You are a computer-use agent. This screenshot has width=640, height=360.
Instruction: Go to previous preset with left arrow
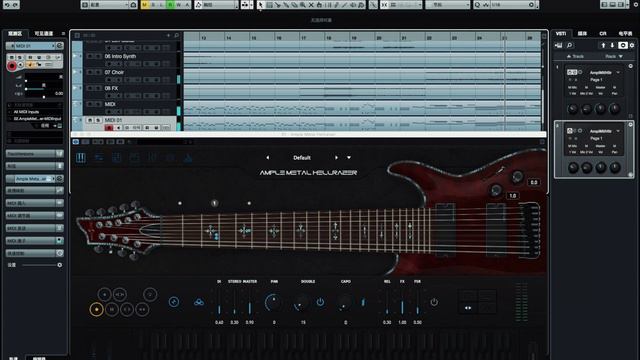pyautogui.click(x=268, y=158)
